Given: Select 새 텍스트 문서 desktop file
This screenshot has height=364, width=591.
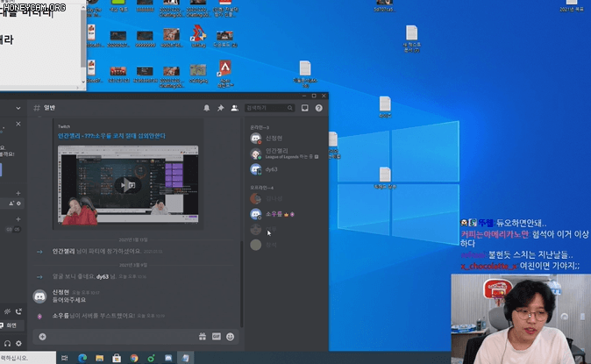Looking at the screenshot, I should pos(411,39).
